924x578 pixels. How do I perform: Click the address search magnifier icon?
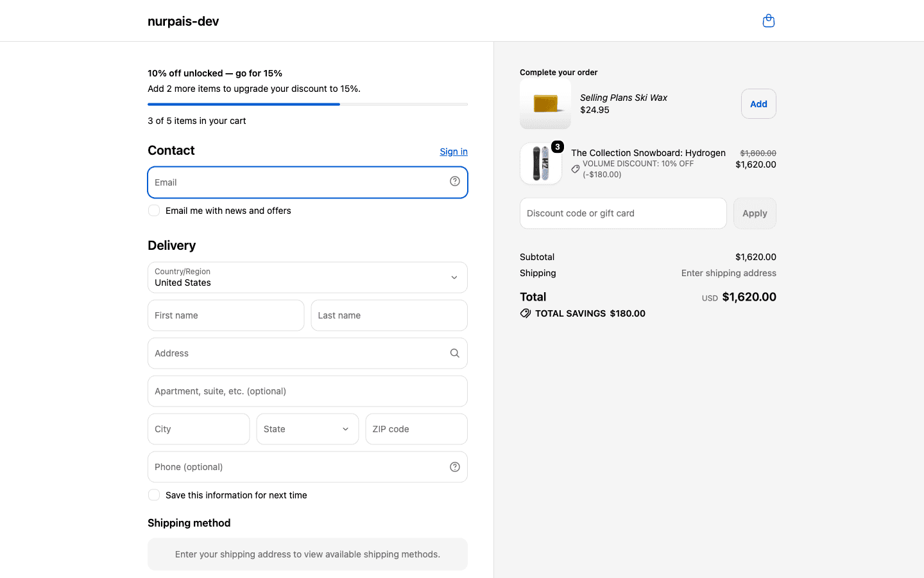click(455, 353)
